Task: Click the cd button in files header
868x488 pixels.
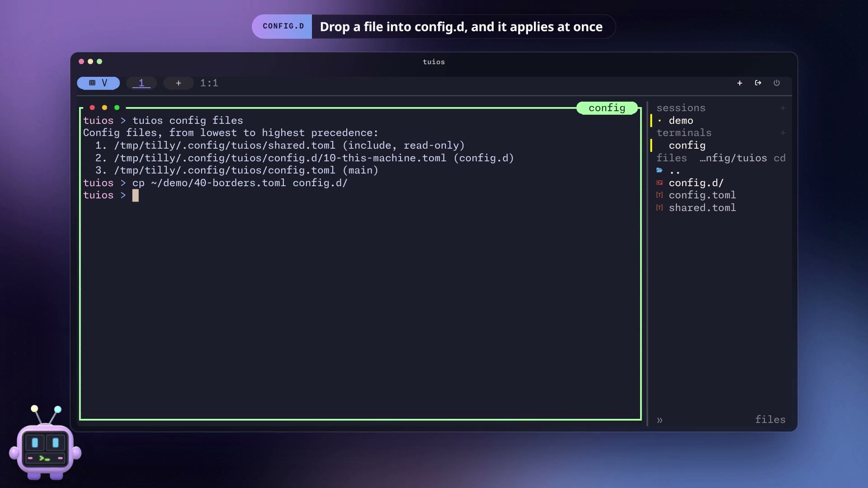Action: 779,158
